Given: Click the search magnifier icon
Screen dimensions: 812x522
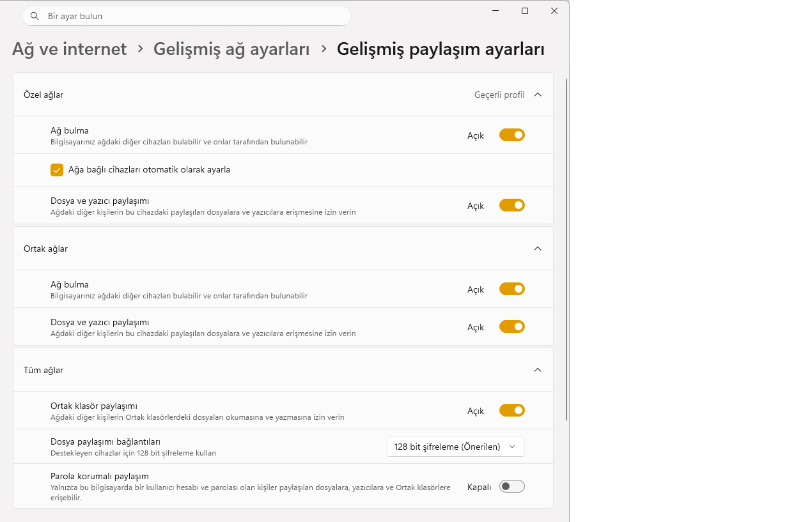Looking at the screenshot, I should [x=35, y=16].
